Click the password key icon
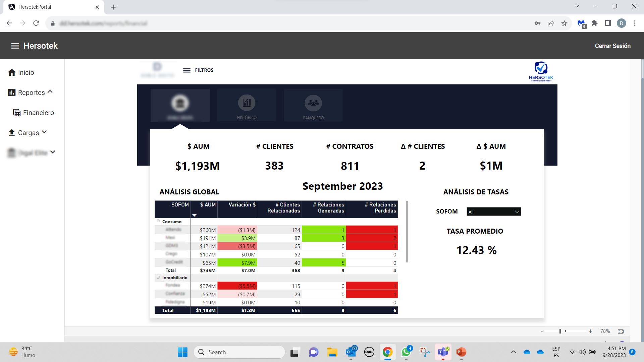This screenshot has height=362, width=644. [537, 23]
